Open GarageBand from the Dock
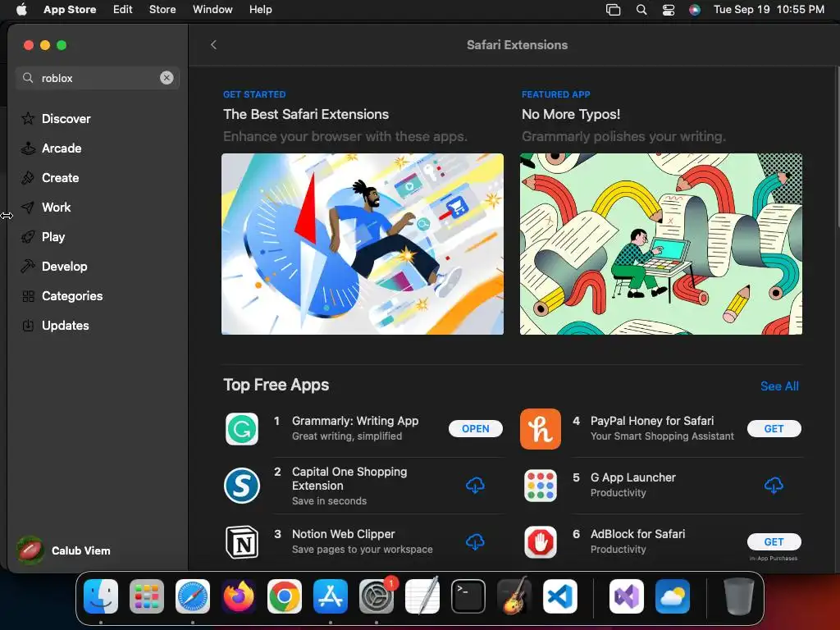The image size is (840, 630). point(514,596)
